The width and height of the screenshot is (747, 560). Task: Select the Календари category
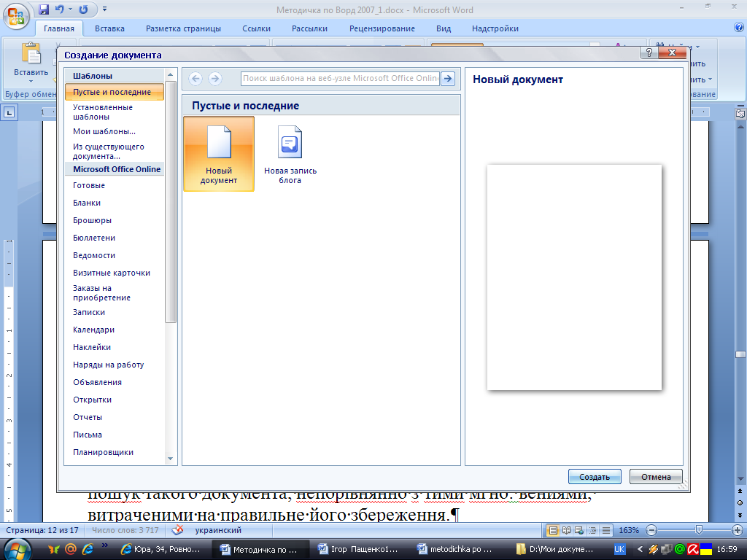point(115,330)
